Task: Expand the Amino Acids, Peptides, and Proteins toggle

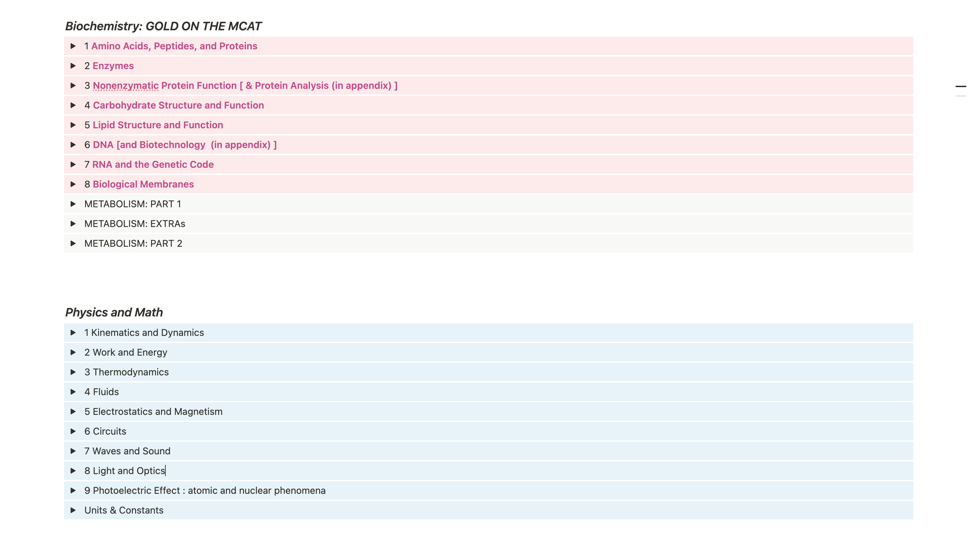Action: point(73,46)
